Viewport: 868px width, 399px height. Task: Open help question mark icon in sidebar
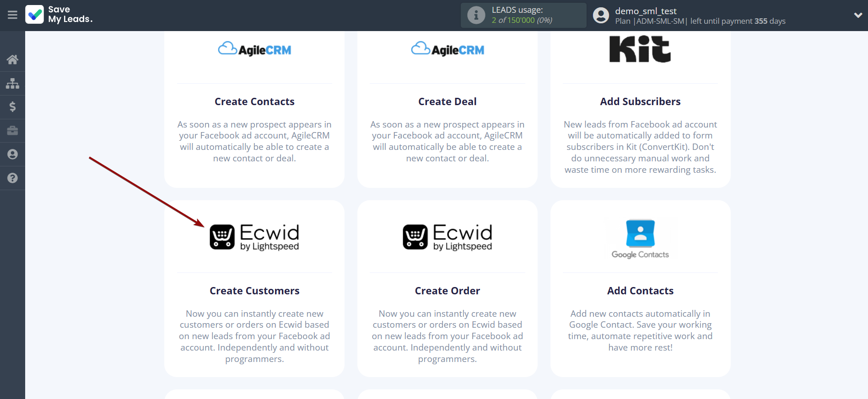click(12, 178)
